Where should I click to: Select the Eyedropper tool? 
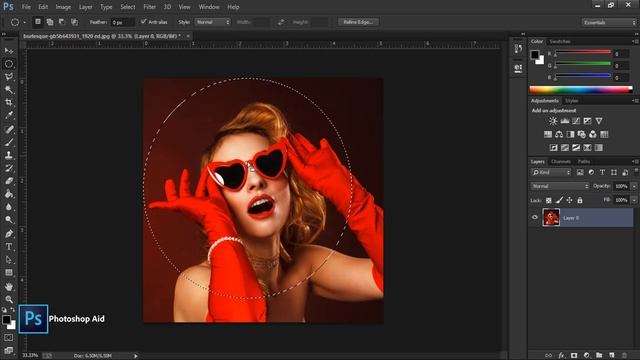(9, 115)
